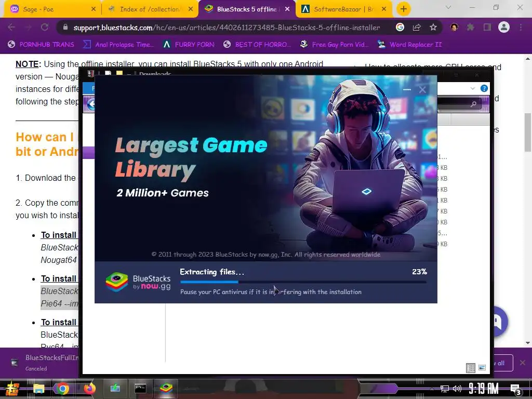Click the Extracting files progress bar

[303, 282]
